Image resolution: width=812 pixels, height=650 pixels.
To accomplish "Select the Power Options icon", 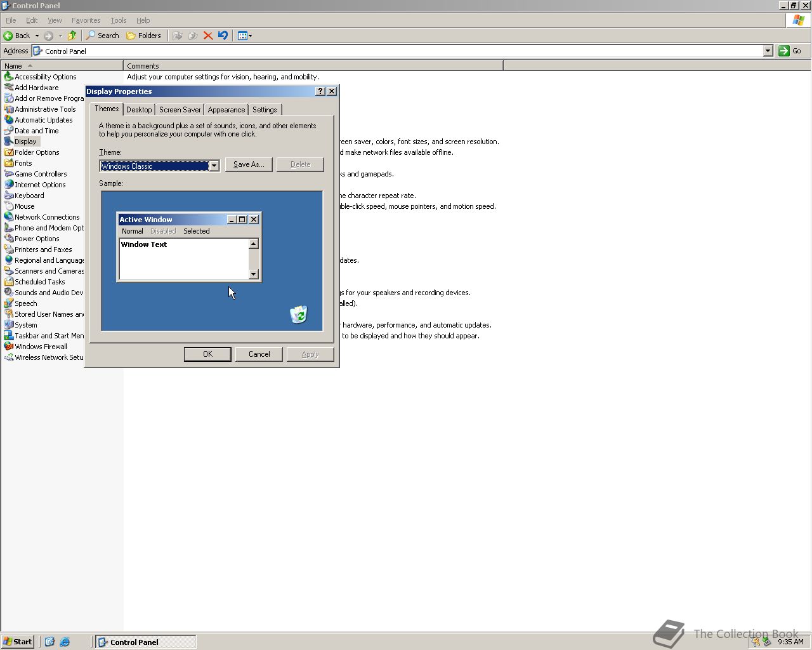I will click(x=9, y=239).
